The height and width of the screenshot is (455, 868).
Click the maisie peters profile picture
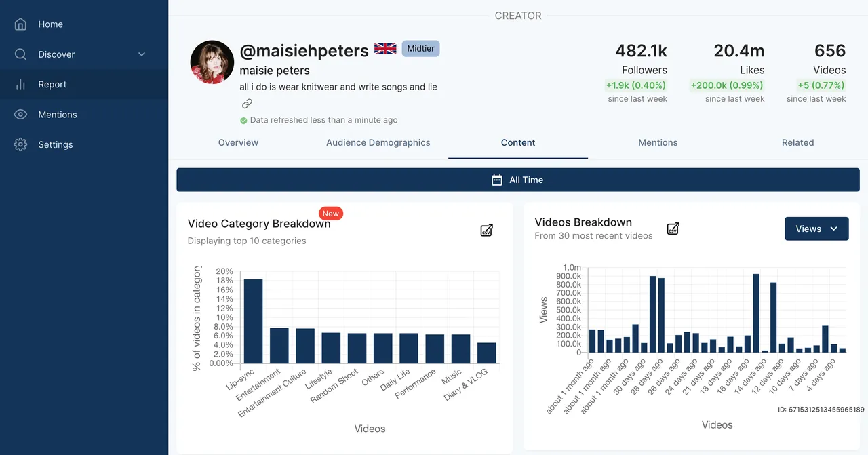[x=212, y=62]
